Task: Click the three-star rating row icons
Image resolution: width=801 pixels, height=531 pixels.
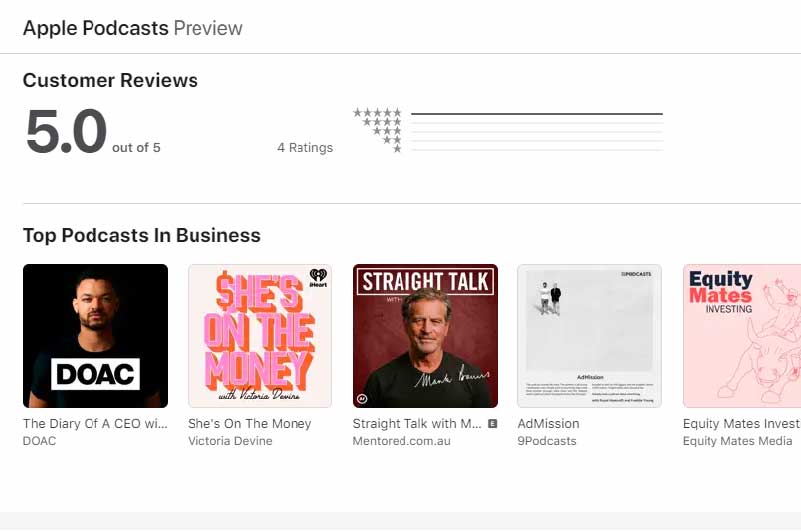Action: pyautogui.click(x=387, y=131)
